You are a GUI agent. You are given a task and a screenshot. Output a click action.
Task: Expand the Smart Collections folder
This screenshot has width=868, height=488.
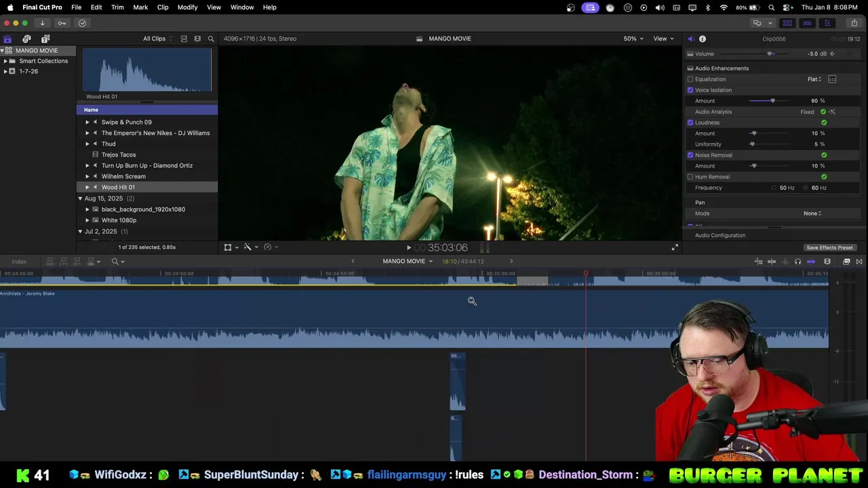[x=5, y=61]
